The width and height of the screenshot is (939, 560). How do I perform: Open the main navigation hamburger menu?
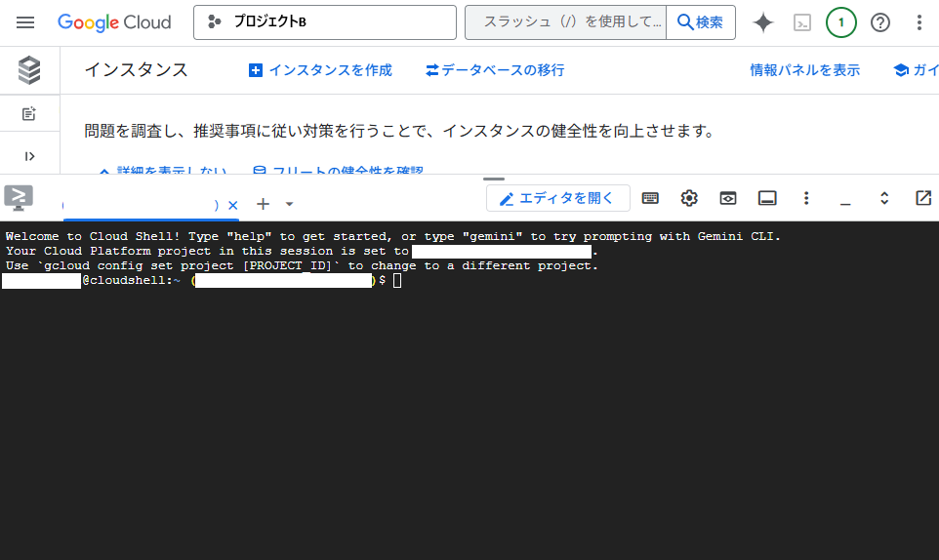(x=25, y=22)
